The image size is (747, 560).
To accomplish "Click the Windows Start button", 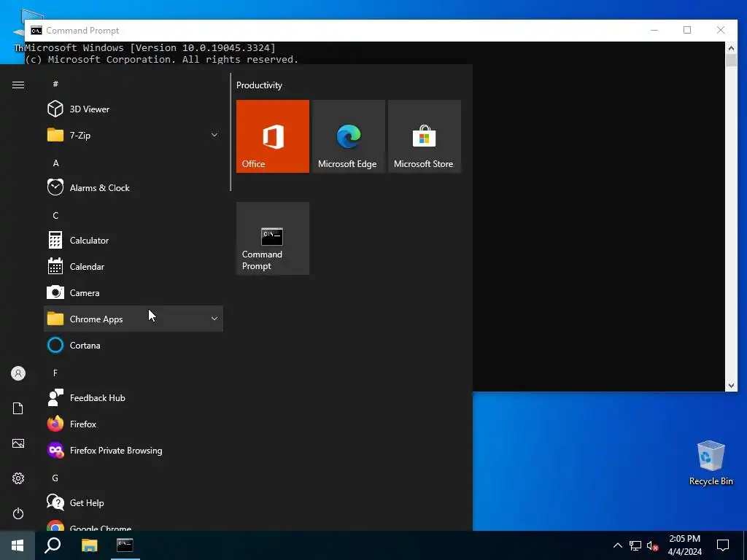I will coord(18,545).
